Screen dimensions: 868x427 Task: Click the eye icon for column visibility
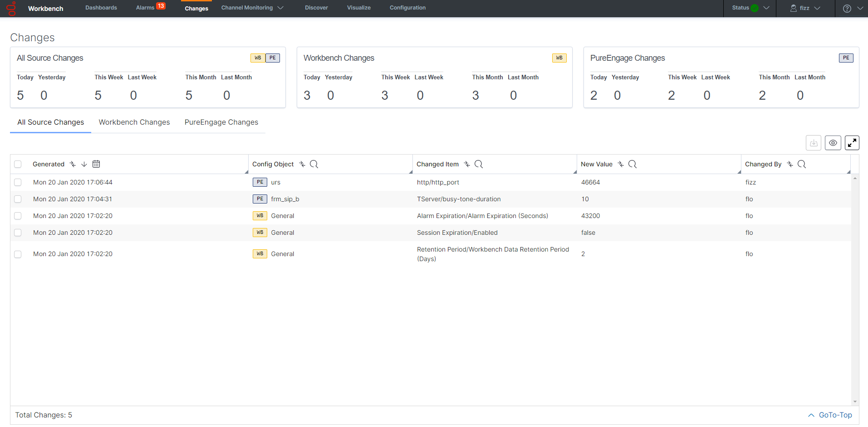833,143
